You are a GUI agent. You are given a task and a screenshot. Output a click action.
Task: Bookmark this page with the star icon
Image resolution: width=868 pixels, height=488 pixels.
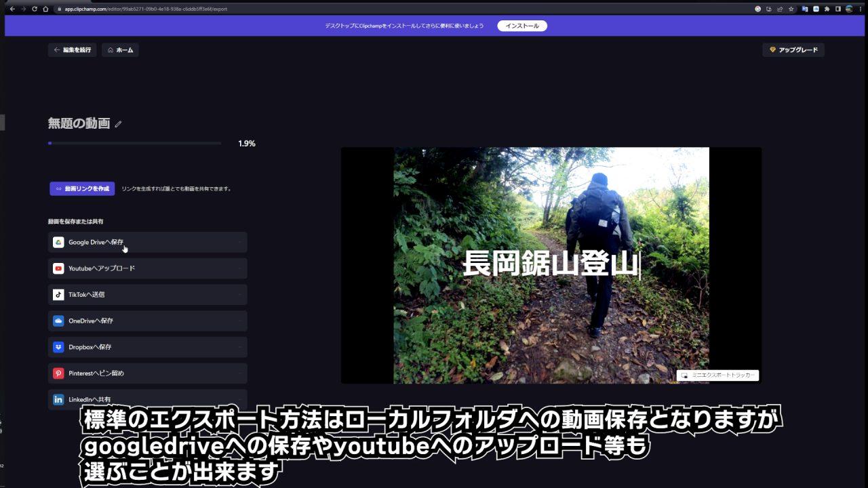[x=791, y=9]
